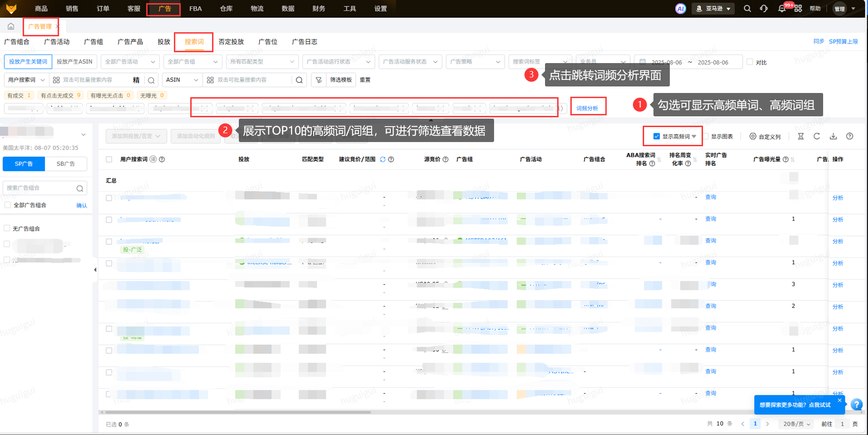Click the filter funnel icon

tap(318, 80)
